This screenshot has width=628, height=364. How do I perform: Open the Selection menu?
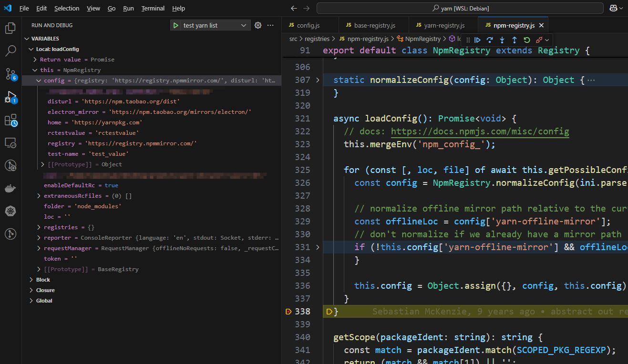pos(67,8)
